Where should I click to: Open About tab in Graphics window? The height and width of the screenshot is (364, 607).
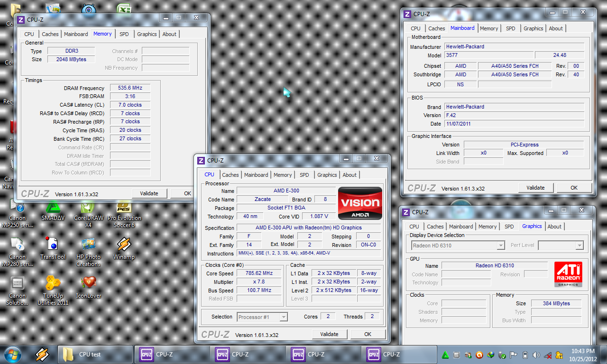(554, 227)
